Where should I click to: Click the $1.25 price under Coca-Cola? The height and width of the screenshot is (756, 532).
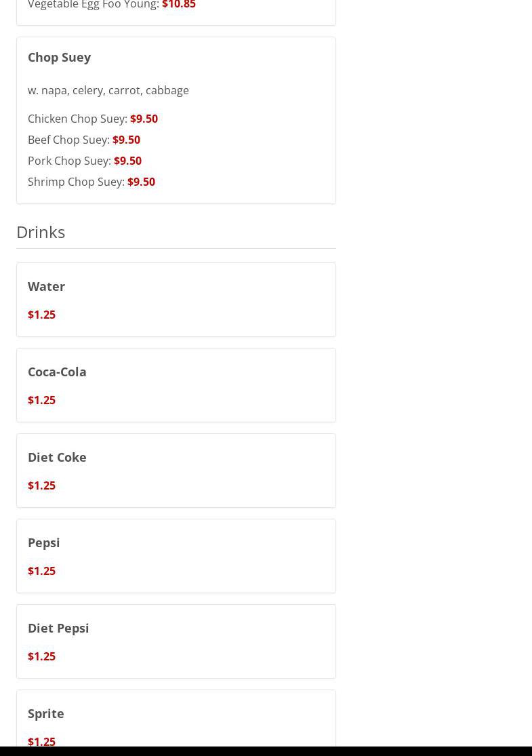pyautogui.click(x=41, y=400)
